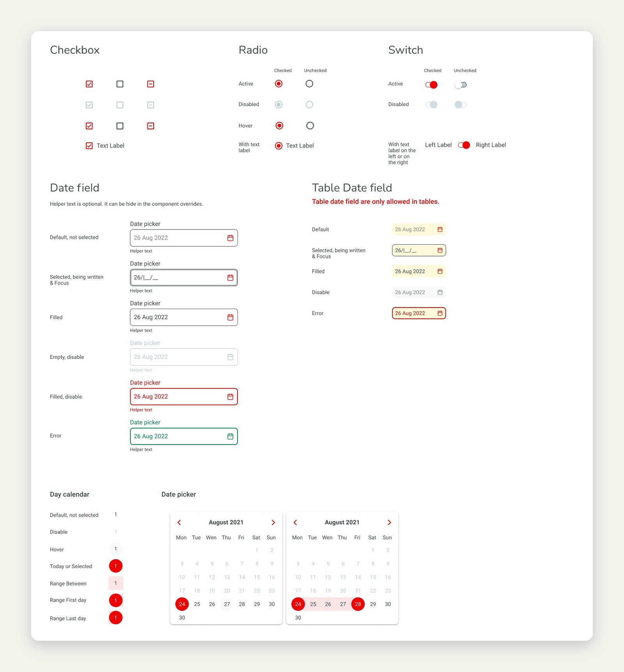The image size is (624, 672).
Task: Go to previous month in left calendar
Action: click(179, 523)
